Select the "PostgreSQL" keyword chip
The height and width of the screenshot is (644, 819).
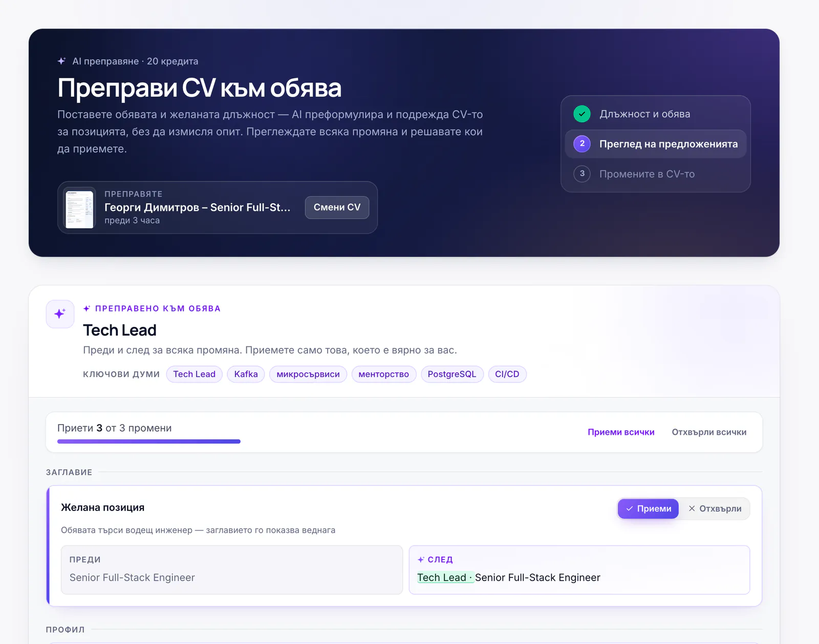pos(452,374)
